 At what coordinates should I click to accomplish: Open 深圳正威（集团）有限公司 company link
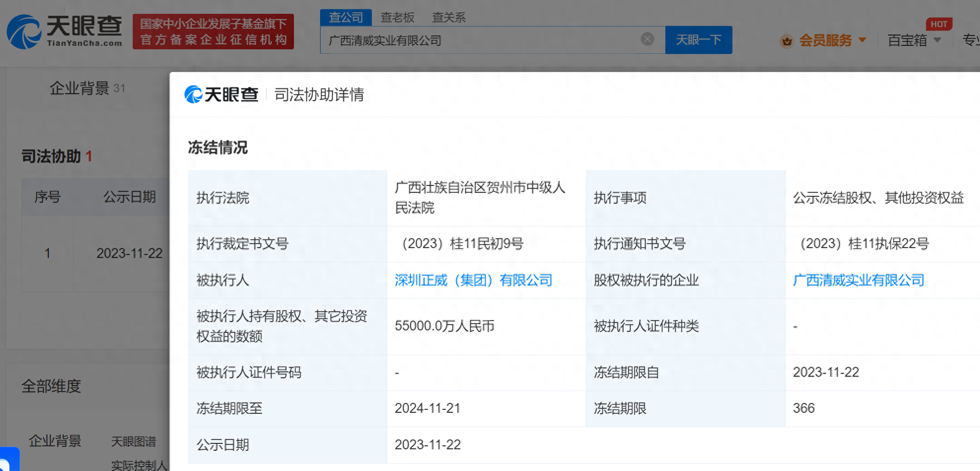pos(473,280)
